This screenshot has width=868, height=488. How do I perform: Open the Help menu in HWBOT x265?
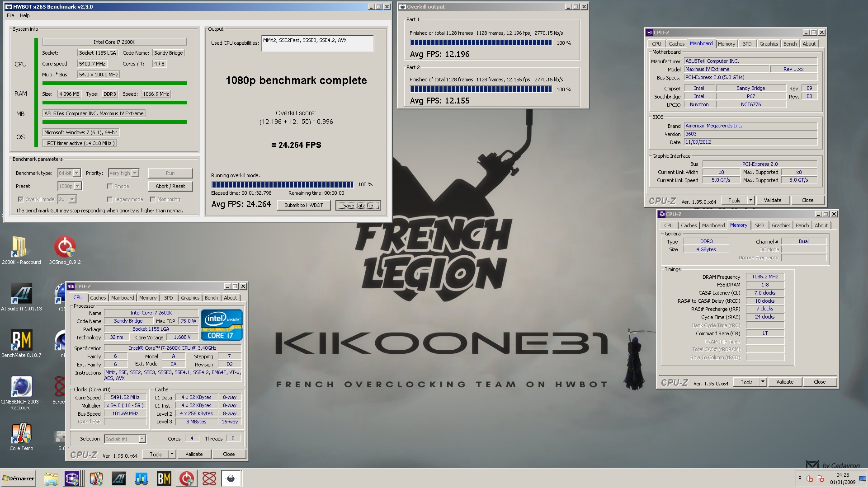point(24,15)
